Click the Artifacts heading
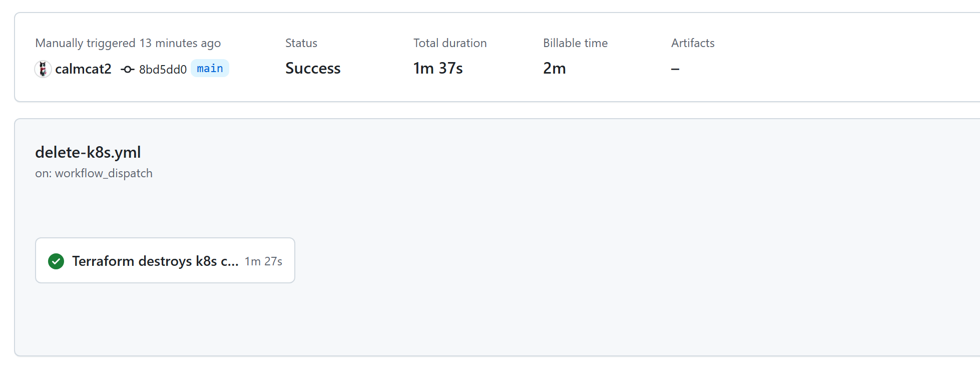 pyautogui.click(x=693, y=43)
